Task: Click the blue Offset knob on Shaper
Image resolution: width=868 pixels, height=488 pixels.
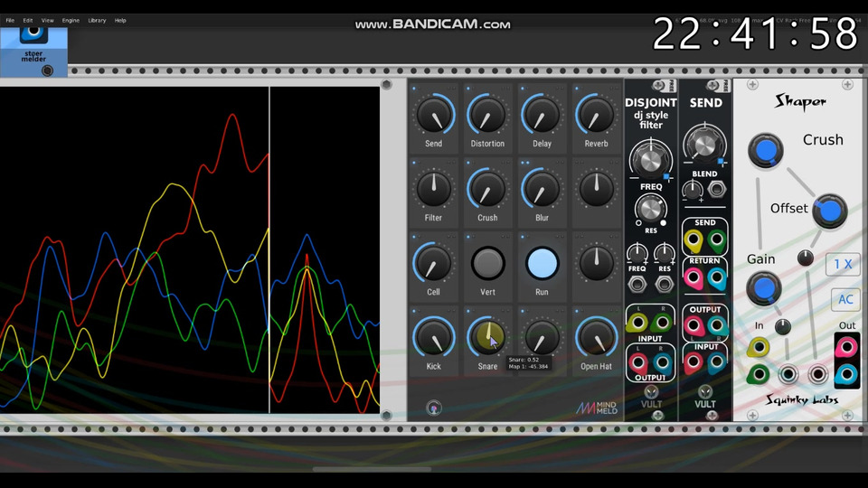Action: tap(829, 211)
